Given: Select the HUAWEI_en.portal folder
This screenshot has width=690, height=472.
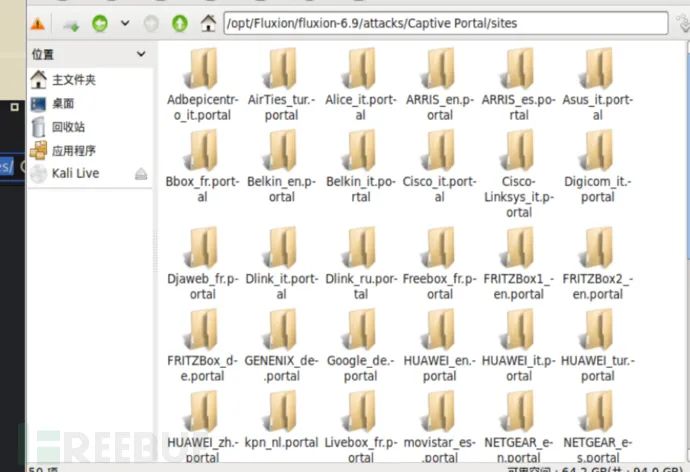Looking at the screenshot, I should click(x=440, y=346).
